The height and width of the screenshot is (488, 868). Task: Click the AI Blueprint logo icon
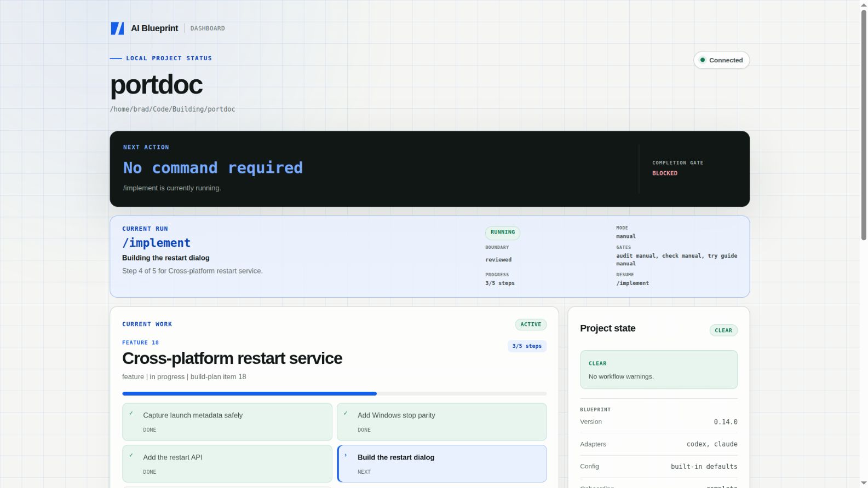[x=117, y=28]
